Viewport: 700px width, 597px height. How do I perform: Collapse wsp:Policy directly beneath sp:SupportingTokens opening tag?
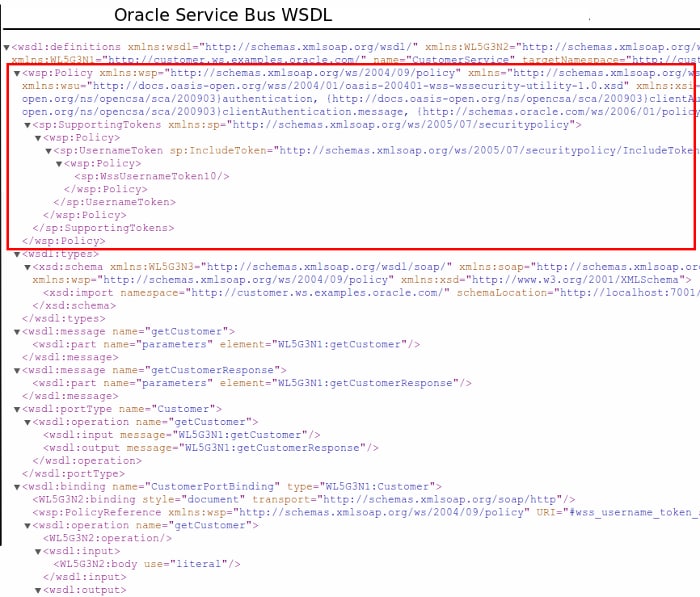pos(38,138)
